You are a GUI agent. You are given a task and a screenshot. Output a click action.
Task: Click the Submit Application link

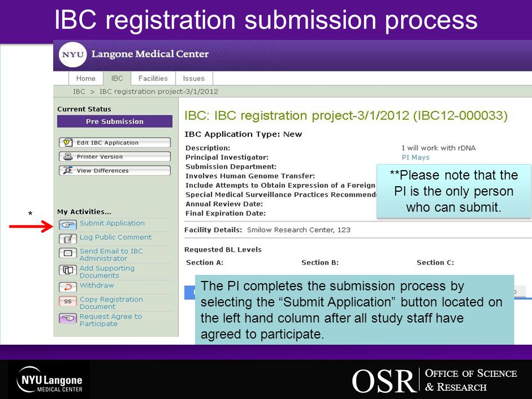click(x=112, y=223)
